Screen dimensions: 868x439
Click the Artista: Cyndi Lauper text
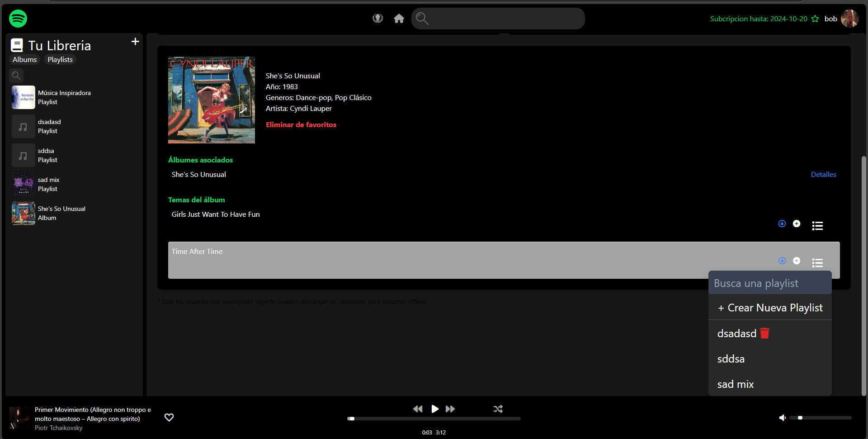[x=299, y=109]
